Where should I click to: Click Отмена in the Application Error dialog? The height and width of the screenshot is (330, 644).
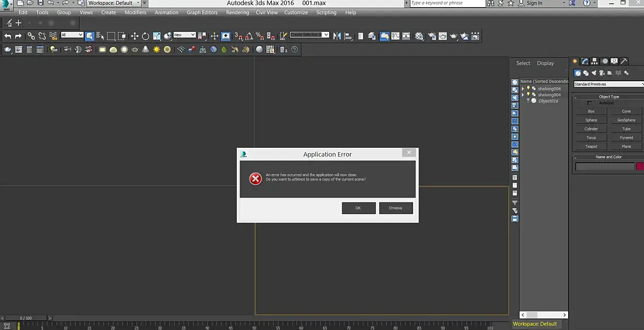pyautogui.click(x=396, y=208)
